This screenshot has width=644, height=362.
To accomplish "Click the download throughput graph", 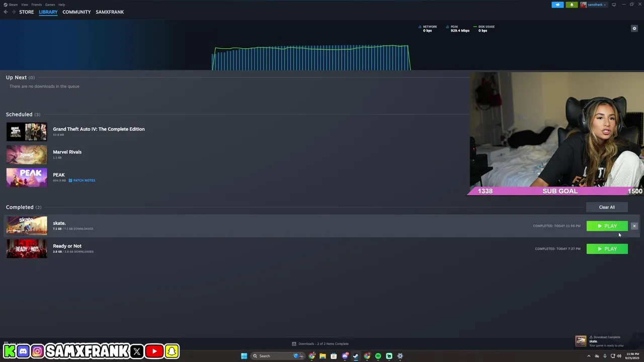I will coord(311,57).
